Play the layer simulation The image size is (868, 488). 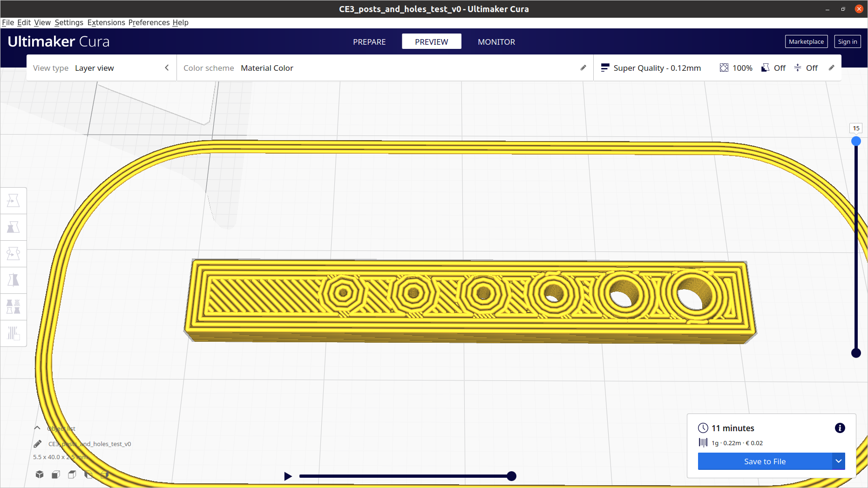click(x=288, y=476)
